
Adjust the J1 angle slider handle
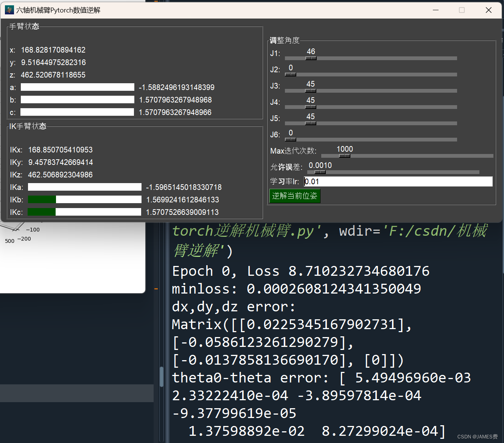(x=311, y=58)
